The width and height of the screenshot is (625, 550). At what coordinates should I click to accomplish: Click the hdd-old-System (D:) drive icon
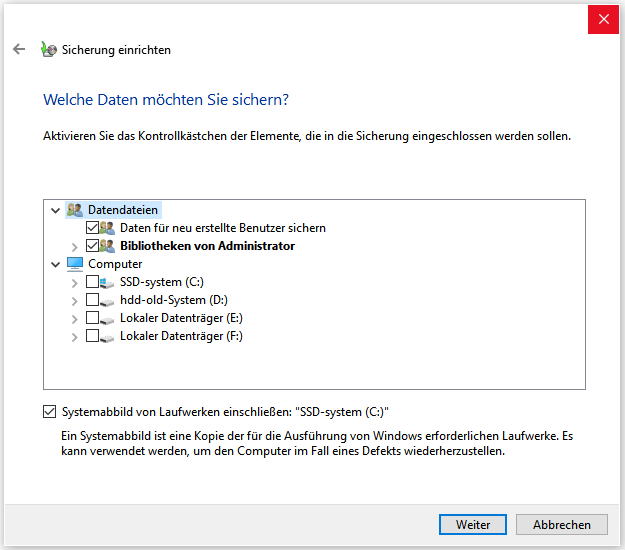108,300
